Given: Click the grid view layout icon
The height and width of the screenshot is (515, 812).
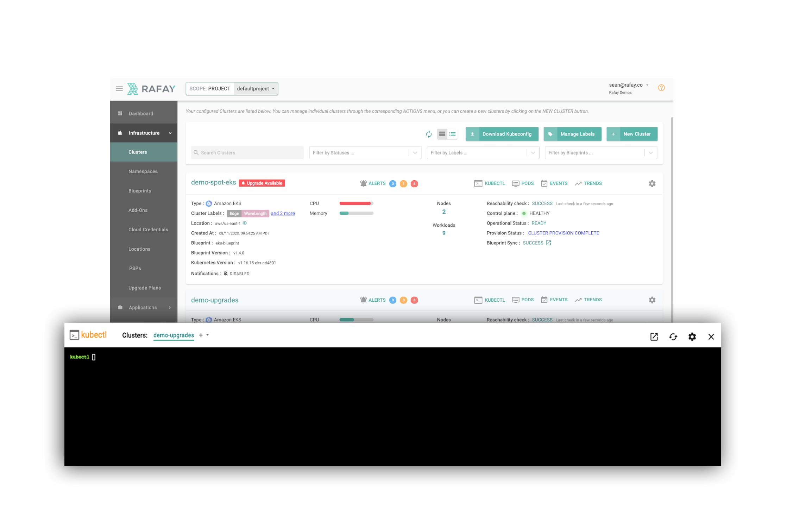Looking at the screenshot, I should coord(443,134).
